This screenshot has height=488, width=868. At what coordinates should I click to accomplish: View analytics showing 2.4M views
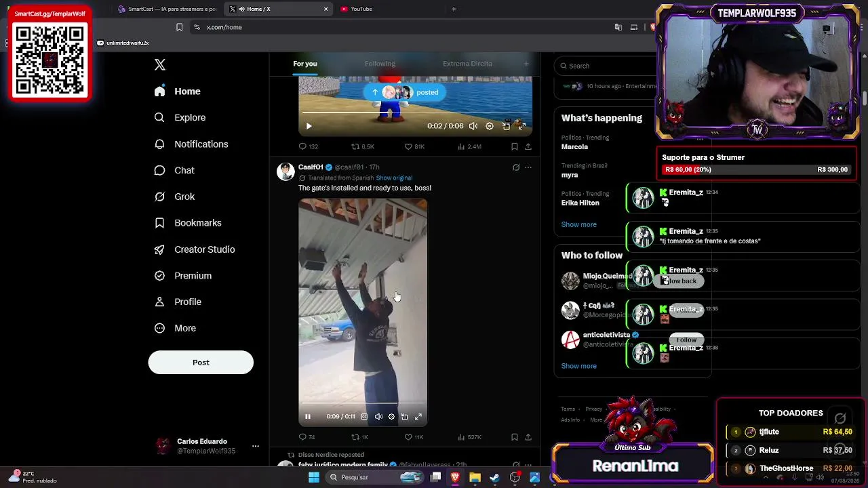click(470, 146)
